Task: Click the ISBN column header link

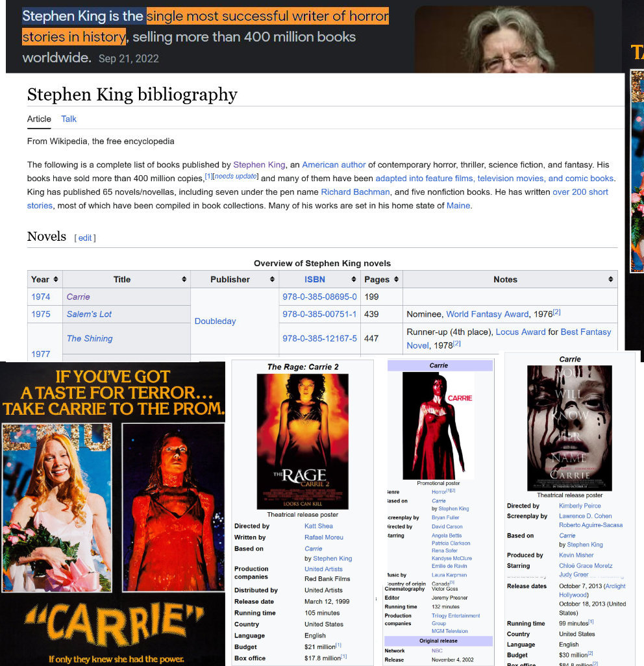Action: [315, 280]
